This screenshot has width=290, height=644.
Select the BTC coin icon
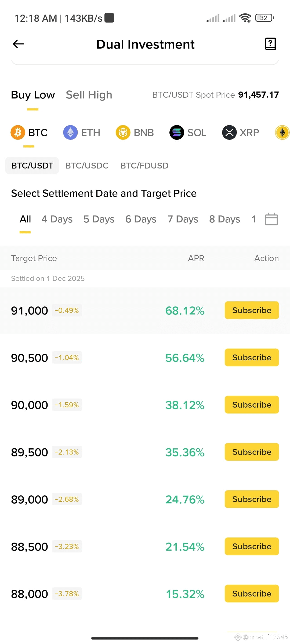pos(18,133)
